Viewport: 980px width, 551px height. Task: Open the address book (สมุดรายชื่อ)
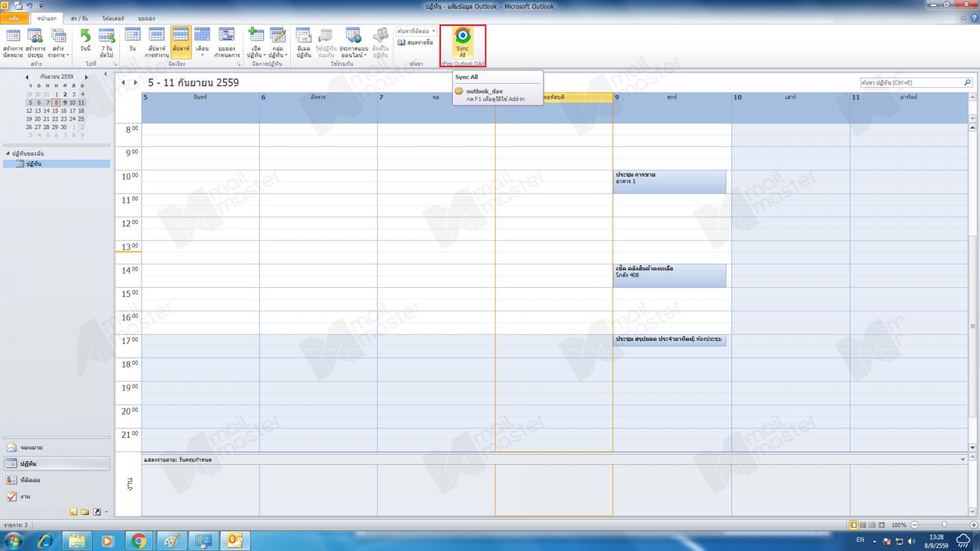415,42
